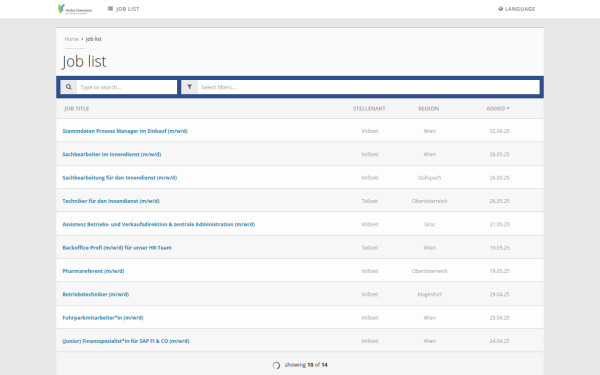Screen dimensions: 600x375
Task: Open (Junior) Finanzspezialist*in SAP FI & CO job
Action: coord(126,341)
